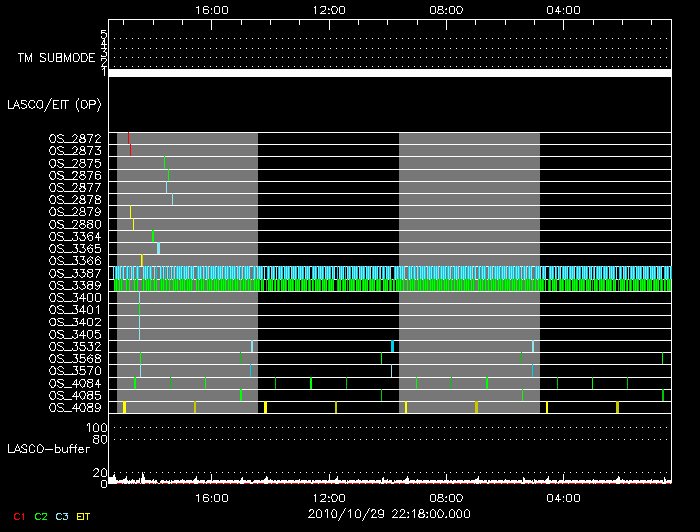Screen dimensions: 700x532
Task: Click the LASCO-buffer plot label
Action: tap(42, 449)
